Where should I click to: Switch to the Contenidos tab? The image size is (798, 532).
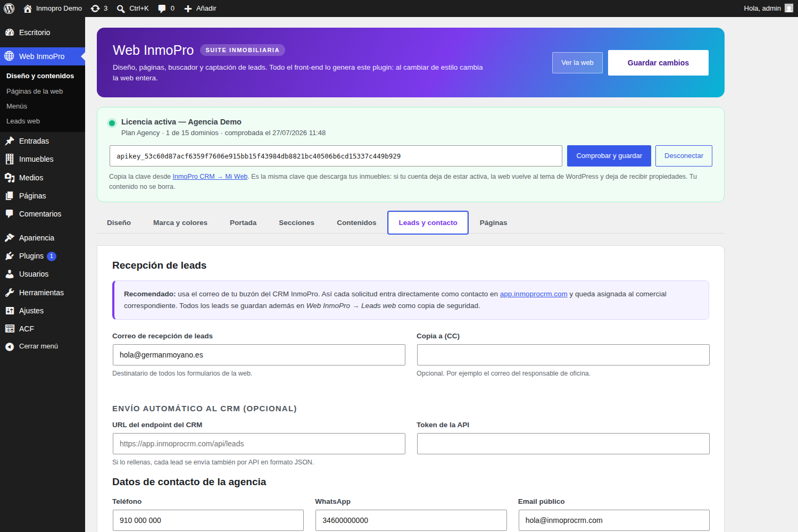[356, 223]
